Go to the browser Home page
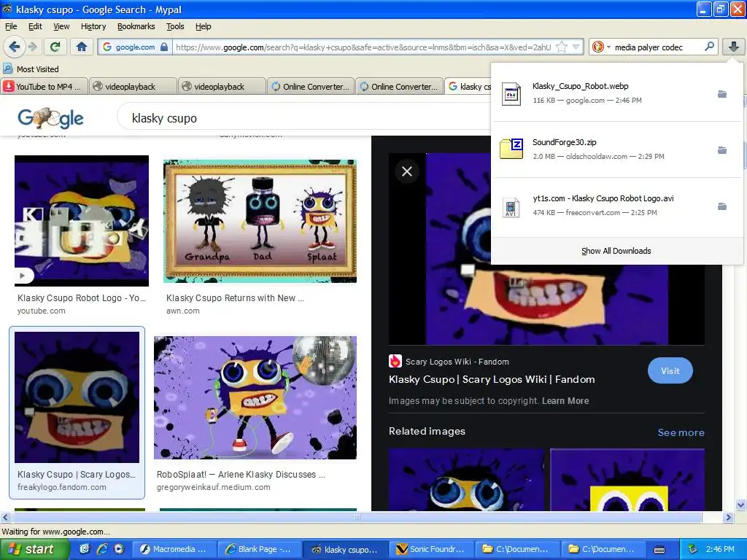The image size is (747, 560). click(82, 47)
